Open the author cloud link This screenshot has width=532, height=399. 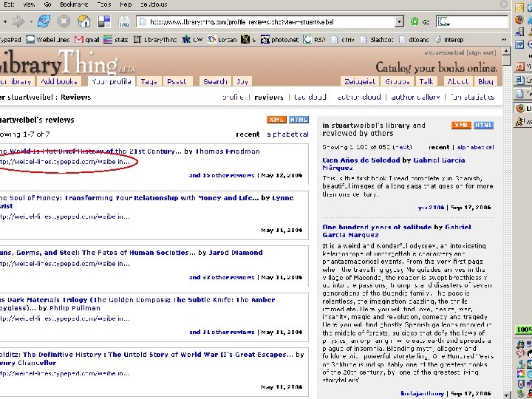click(x=359, y=97)
